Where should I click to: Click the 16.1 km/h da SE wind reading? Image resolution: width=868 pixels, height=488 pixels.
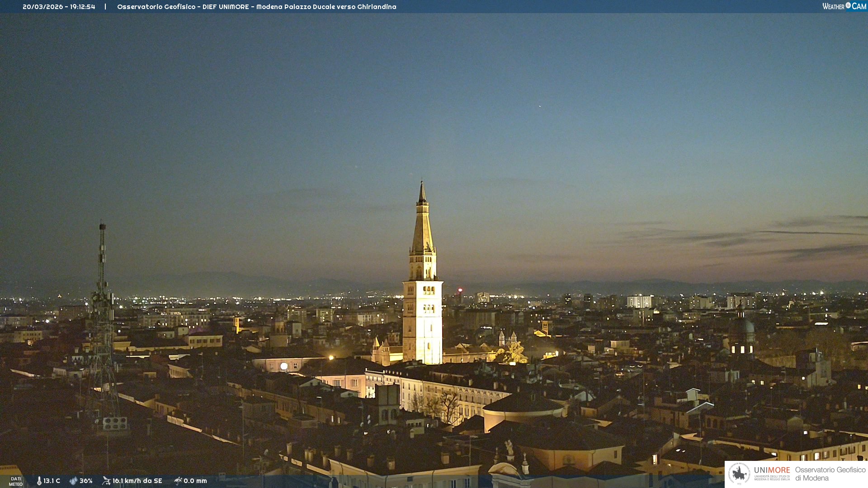pos(137,481)
